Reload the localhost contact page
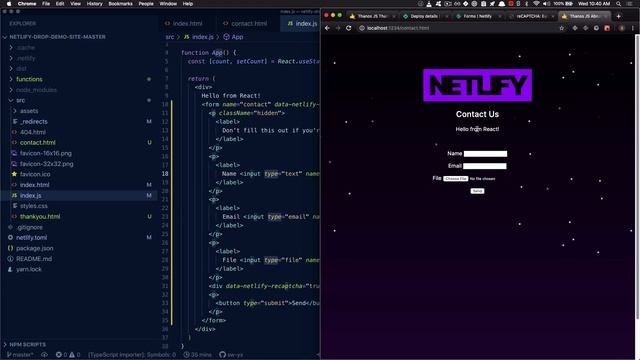 click(x=348, y=28)
